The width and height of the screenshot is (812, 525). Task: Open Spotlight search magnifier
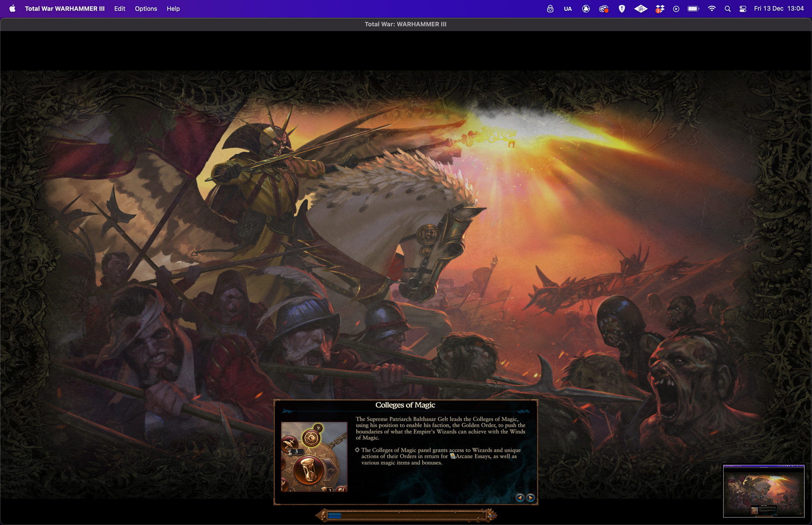(728, 9)
